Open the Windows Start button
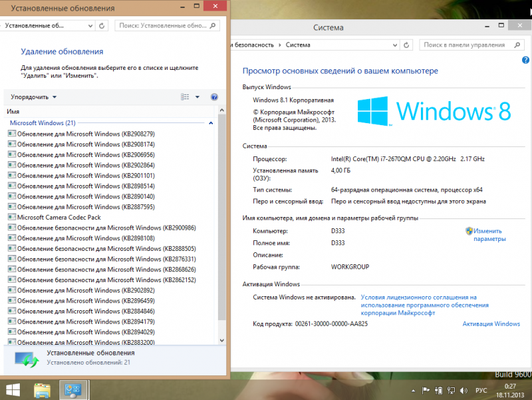The height and width of the screenshot is (400, 532). coord(13,390)
